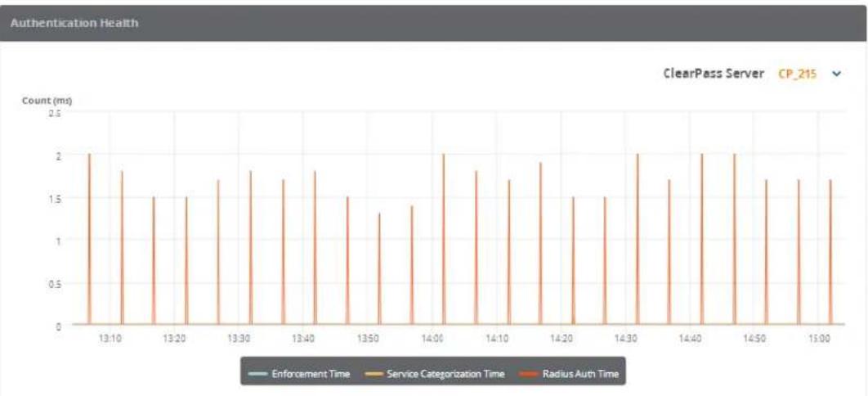Click the 14:30 time axis label

[x=625, y=337]
